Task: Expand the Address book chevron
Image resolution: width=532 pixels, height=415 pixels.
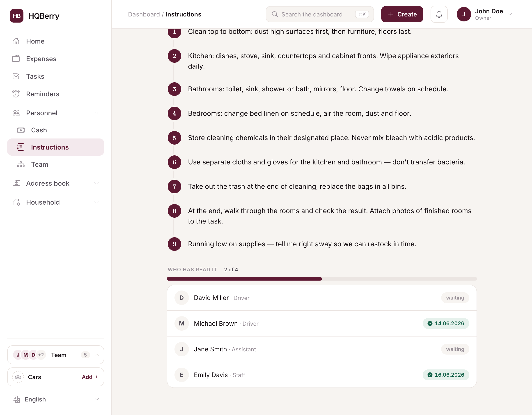Action: point(96,183)
